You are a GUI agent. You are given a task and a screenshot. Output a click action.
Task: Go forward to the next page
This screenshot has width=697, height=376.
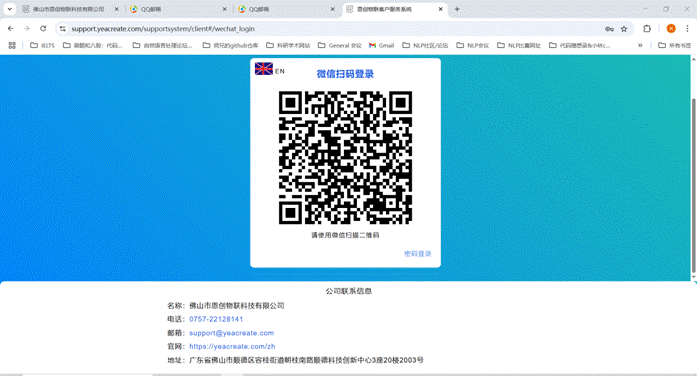[x=27, y=28]
